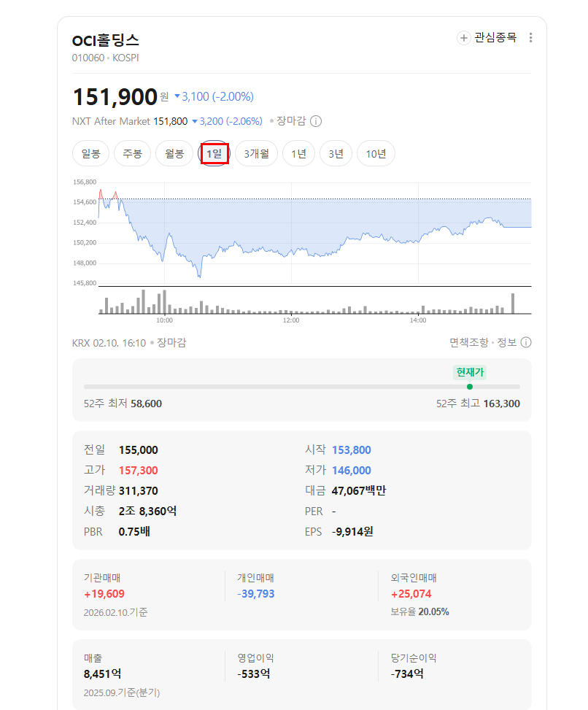Click the intraday price line chart
Screen dimensions: 588x710
point(314,234)
